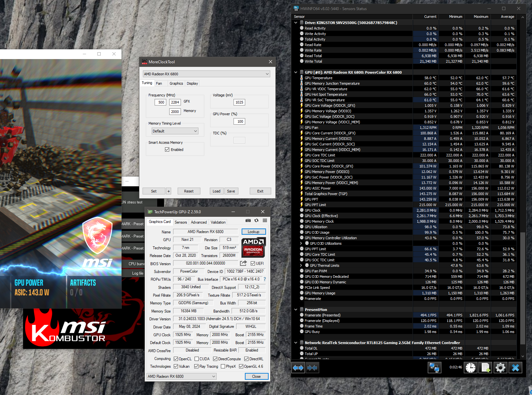Switch to Display tab in MoreClockTool
The width and height of the screenshot is (532, 395).
[192, 83]
